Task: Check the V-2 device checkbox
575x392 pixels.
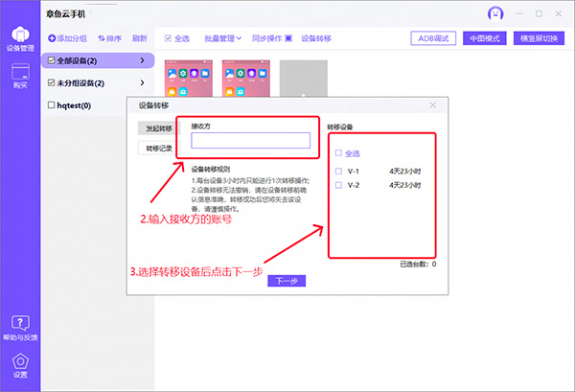Action: (x=338, y=185)
